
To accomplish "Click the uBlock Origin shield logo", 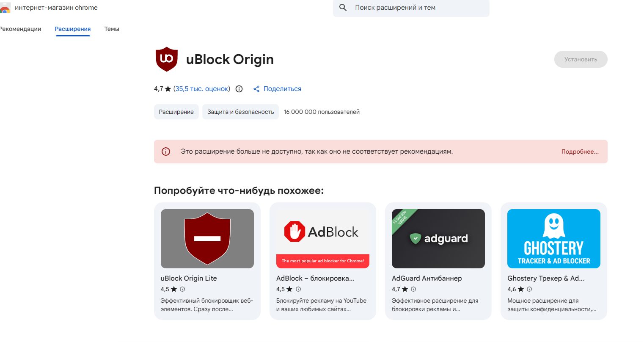I will 167,59.
